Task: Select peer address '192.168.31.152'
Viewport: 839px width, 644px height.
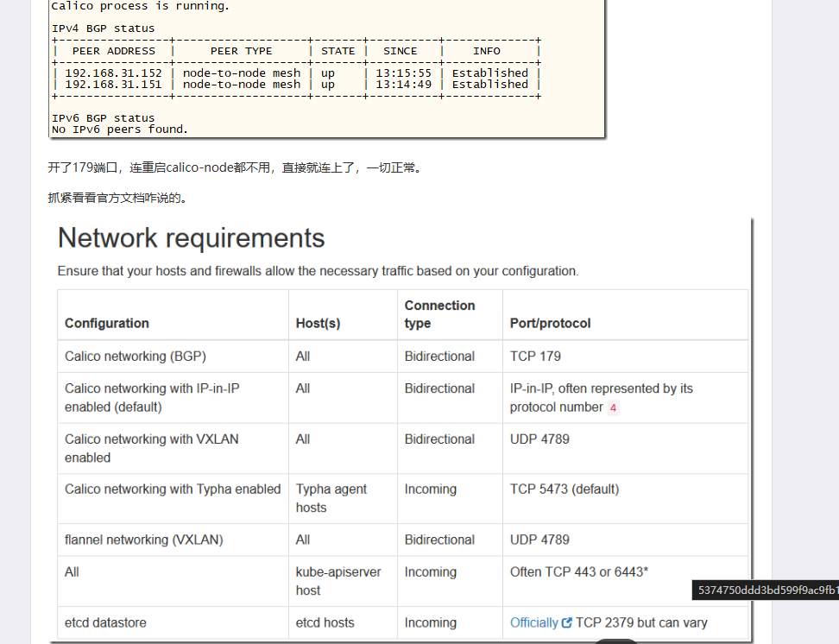Action: (x=113, y=73)
